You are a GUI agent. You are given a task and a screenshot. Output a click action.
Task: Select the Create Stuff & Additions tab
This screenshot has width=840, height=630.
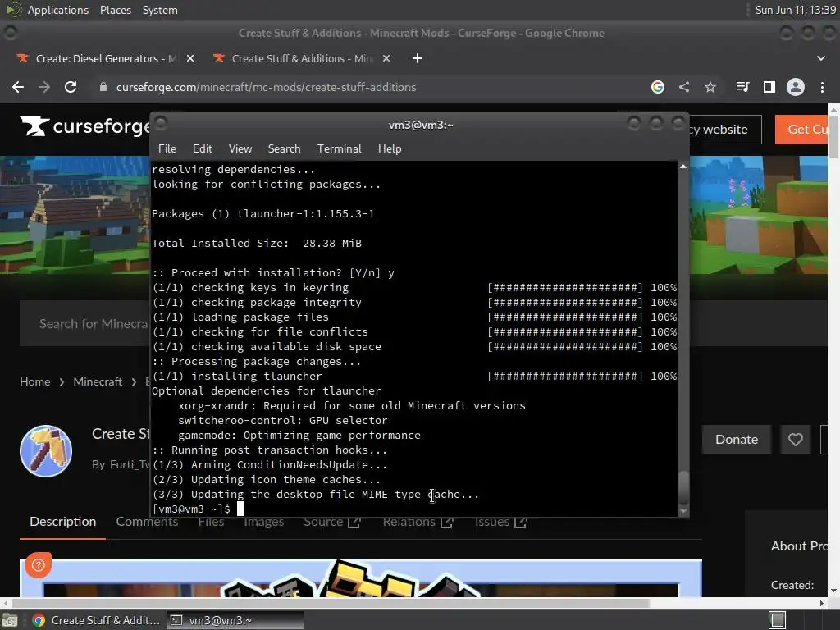point(301,58)
